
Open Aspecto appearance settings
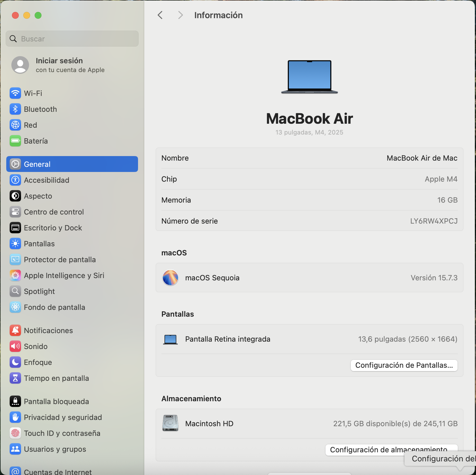38,196
